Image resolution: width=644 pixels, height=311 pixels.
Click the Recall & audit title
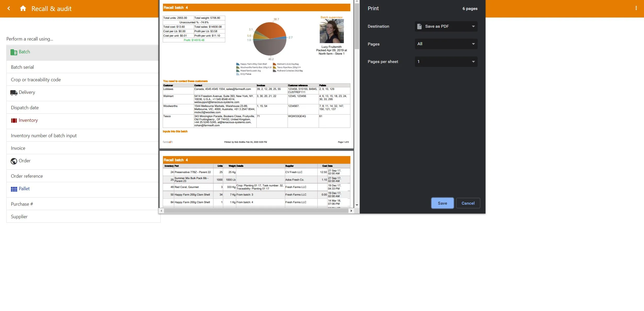click(52, 9)
